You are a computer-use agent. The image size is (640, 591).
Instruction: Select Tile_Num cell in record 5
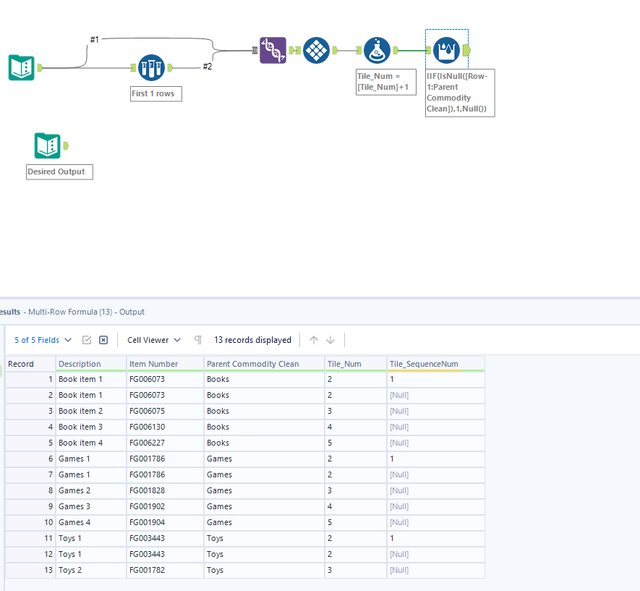(x=356, y=443)
